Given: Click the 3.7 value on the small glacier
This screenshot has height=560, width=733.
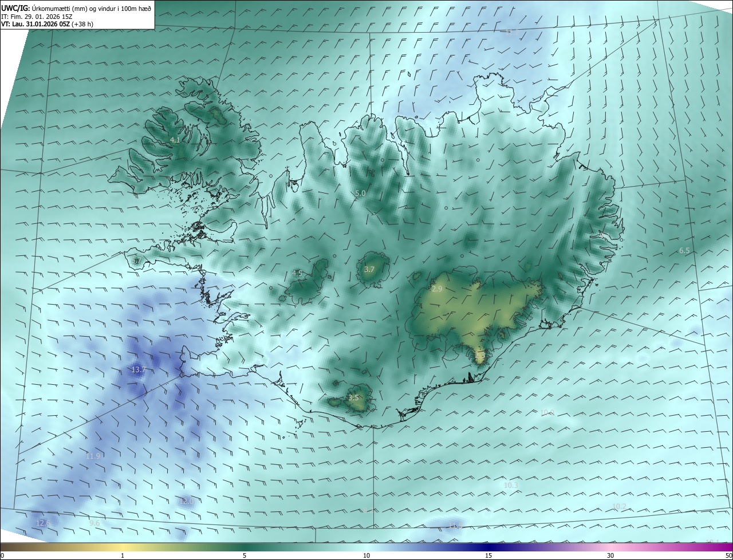Looking at the screenshot, I should (x=369, y=270).
